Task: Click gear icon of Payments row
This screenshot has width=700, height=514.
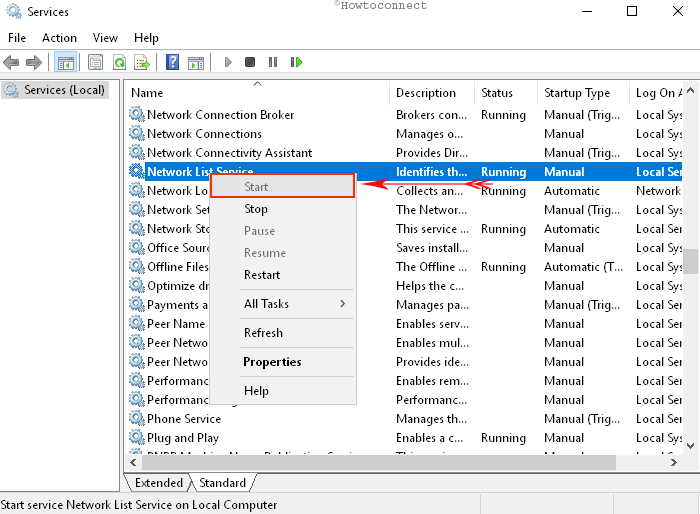Action: (137, 304)
